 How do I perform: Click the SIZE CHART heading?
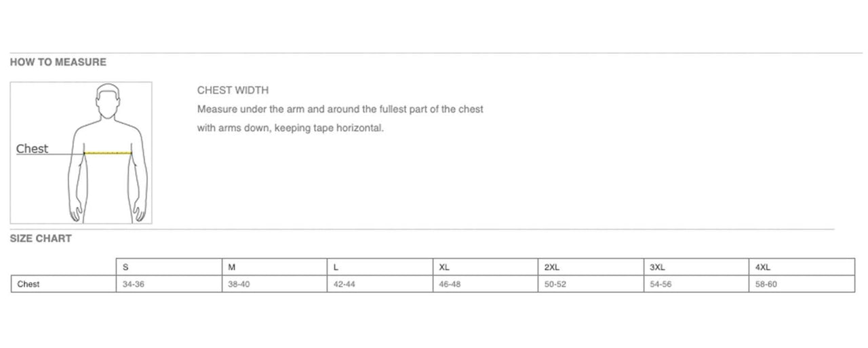(x=41, y=239)
